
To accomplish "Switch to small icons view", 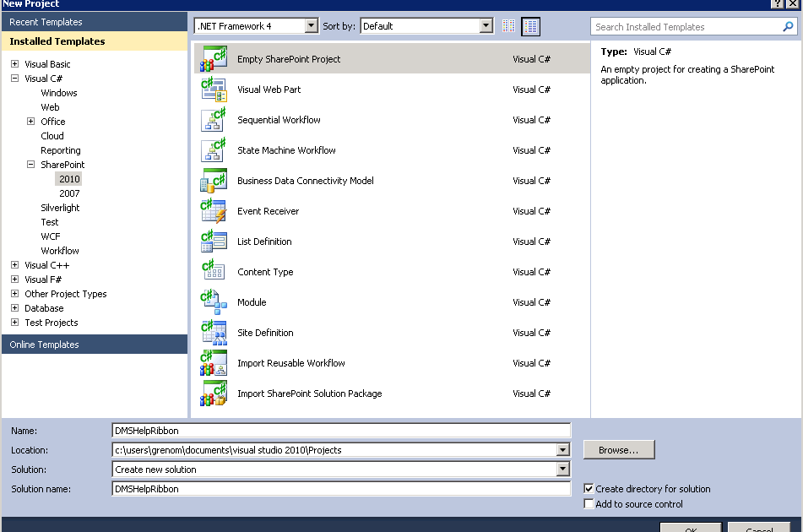I will pyautogui.click(x=508, y=26).
